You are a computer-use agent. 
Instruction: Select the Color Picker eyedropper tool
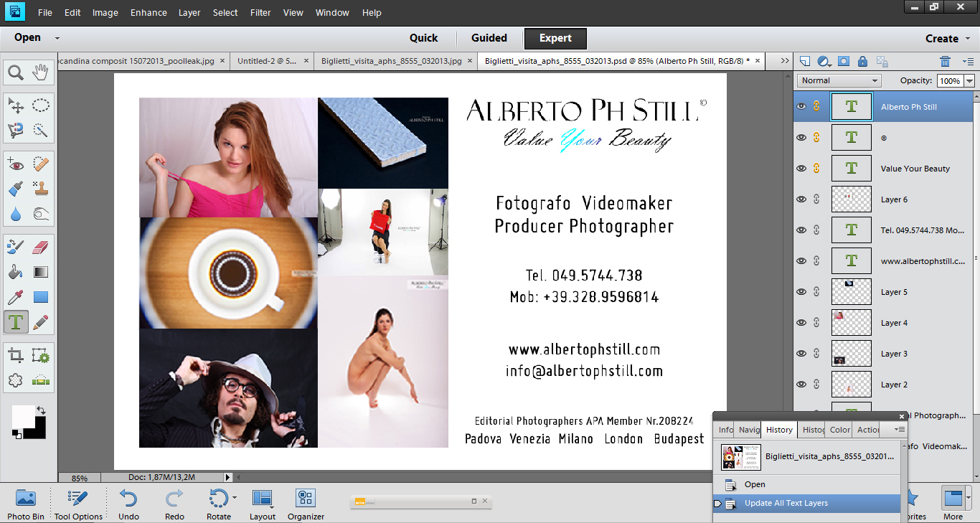pyautogui.click(x=17, y=297)
